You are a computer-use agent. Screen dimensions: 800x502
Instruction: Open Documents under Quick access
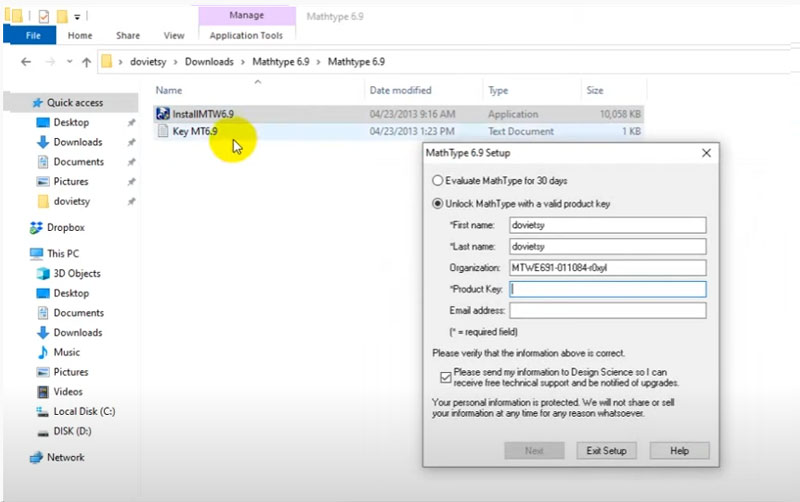point(78,162)
